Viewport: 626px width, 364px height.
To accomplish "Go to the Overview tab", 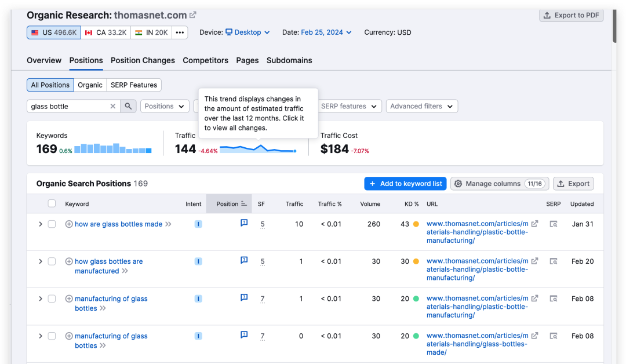I will [x=44, y=60].
